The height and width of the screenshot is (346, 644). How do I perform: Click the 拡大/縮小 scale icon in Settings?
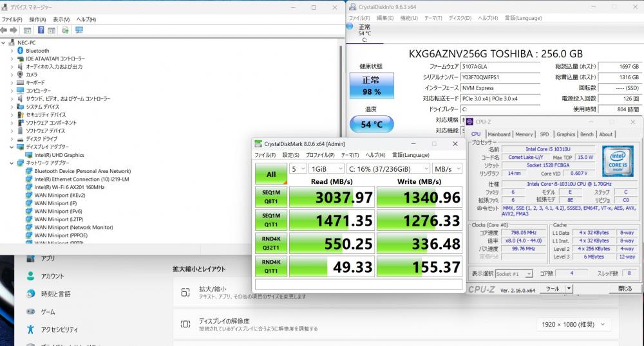(185, 292)
